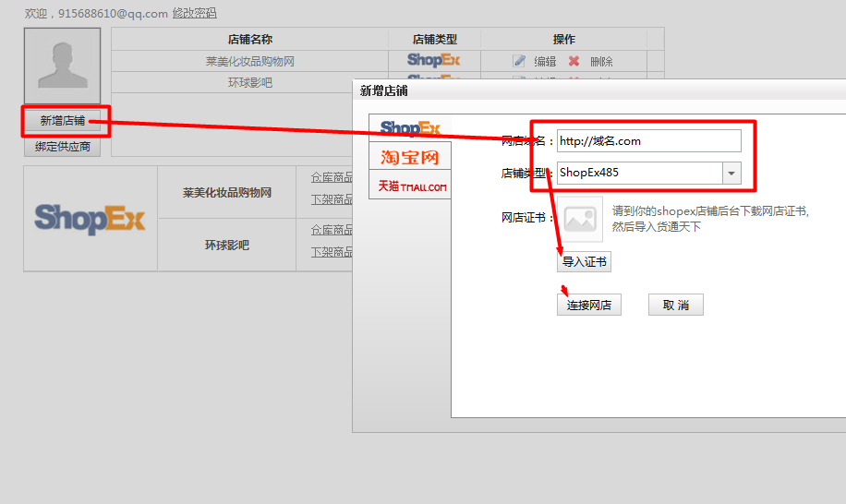Click ShopEx type logo in 莱美化妆品购物网 row

pos(434,60)
